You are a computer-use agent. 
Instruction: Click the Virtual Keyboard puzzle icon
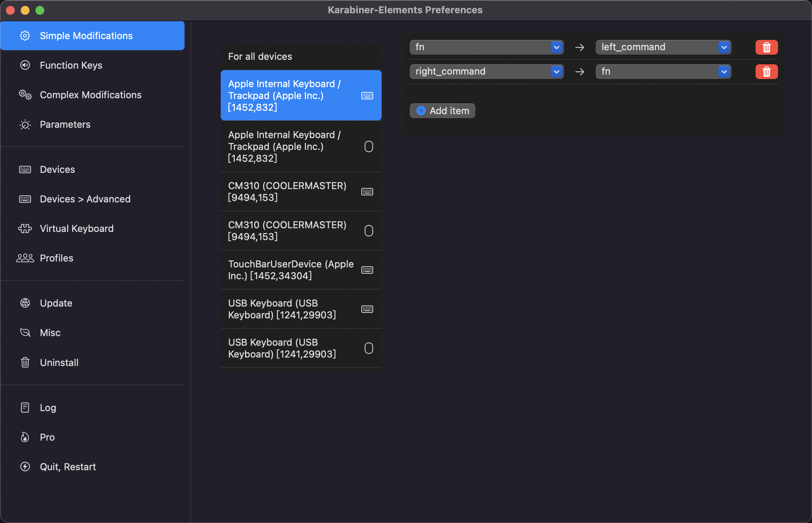[25, 229]
